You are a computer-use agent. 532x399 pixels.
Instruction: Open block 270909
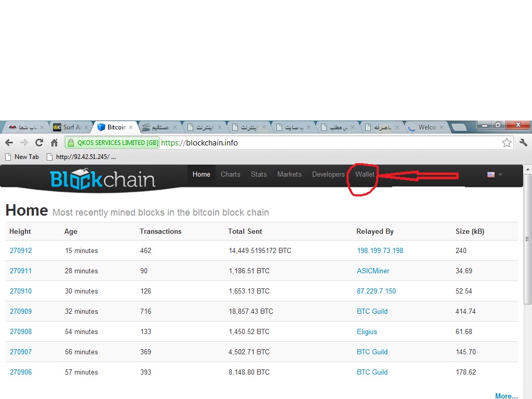(21, 312)
